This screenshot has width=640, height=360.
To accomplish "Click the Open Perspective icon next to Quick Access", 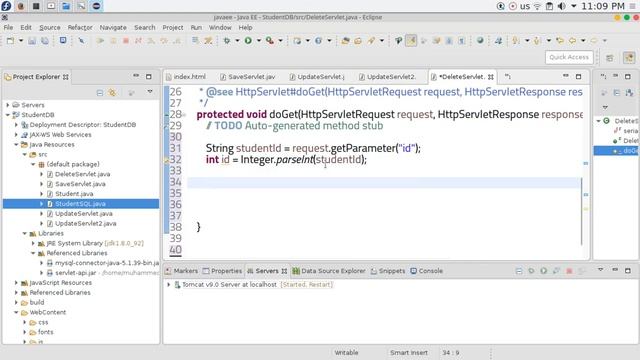I will pyautogui.click(x=610, y=58).
